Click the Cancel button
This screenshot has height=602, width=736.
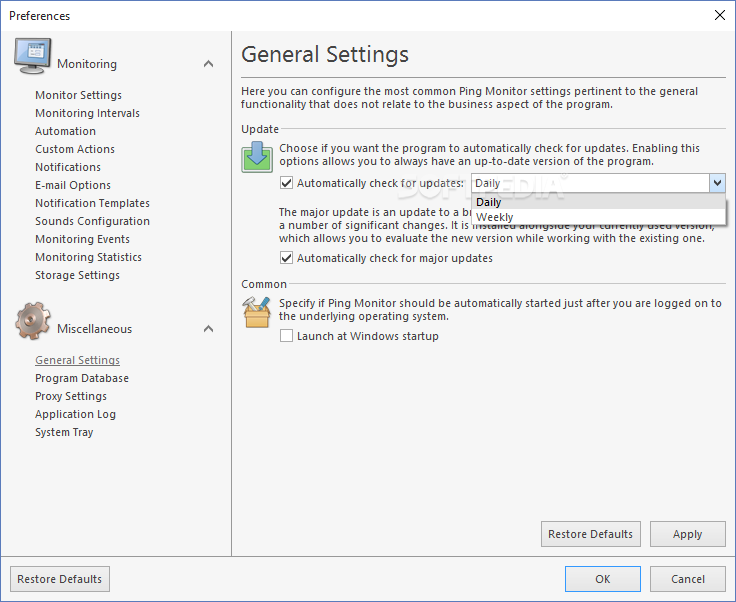[x=687, y=579]
